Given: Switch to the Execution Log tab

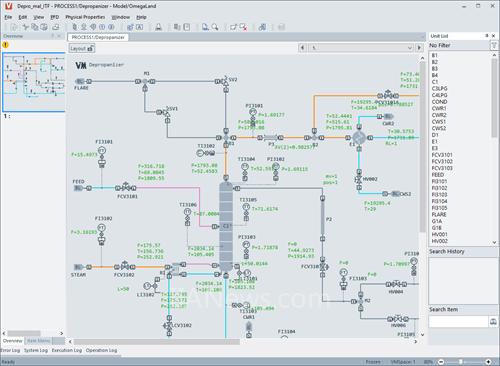Looking at the screenshot, I should click(67, 350).
